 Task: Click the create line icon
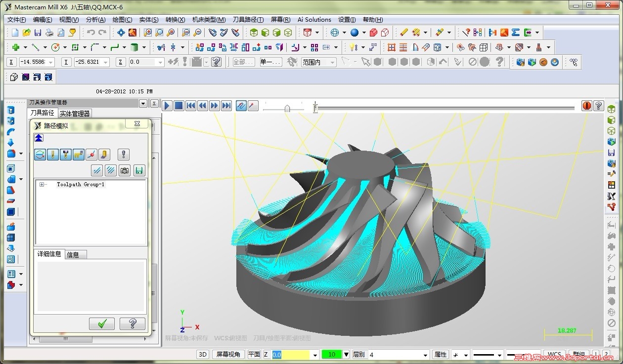36,47
